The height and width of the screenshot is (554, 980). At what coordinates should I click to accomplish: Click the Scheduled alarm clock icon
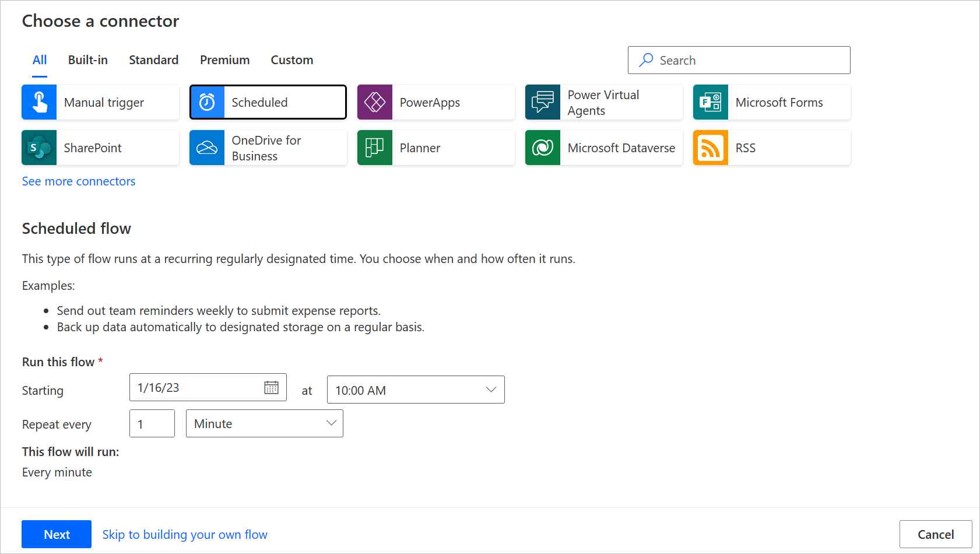[x=208, y=102]
